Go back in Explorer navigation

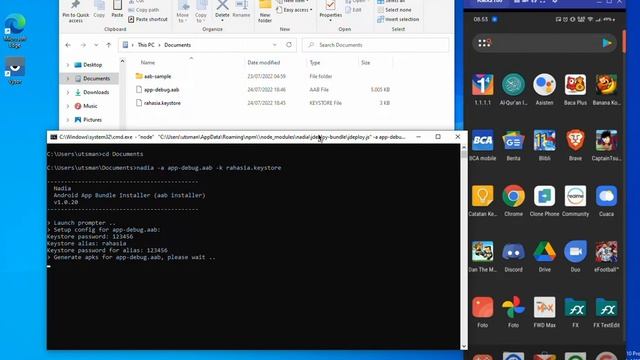coord(68,45)
